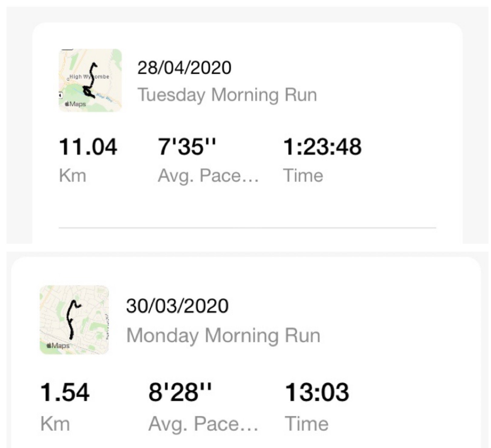Click the Time label under 13:03
The image size is (491, 448).
306,423
